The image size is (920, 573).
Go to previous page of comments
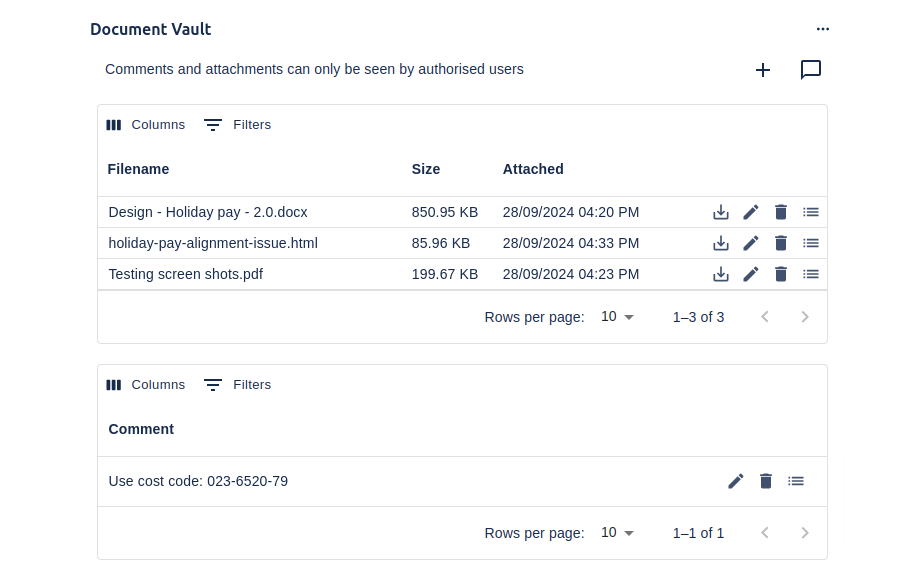pos(765,533)
